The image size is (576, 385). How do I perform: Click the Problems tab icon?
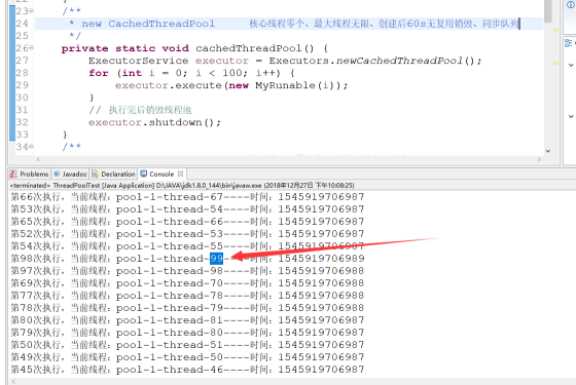point(13,174)
